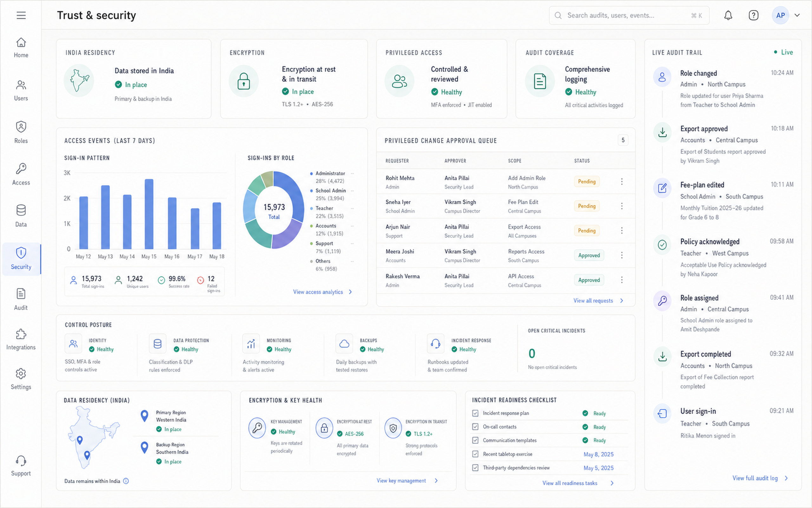This screenshot has height=508, width=812.
Task: Click Policy acknowledged checkmark icon
Action: (x=662, y=244)
